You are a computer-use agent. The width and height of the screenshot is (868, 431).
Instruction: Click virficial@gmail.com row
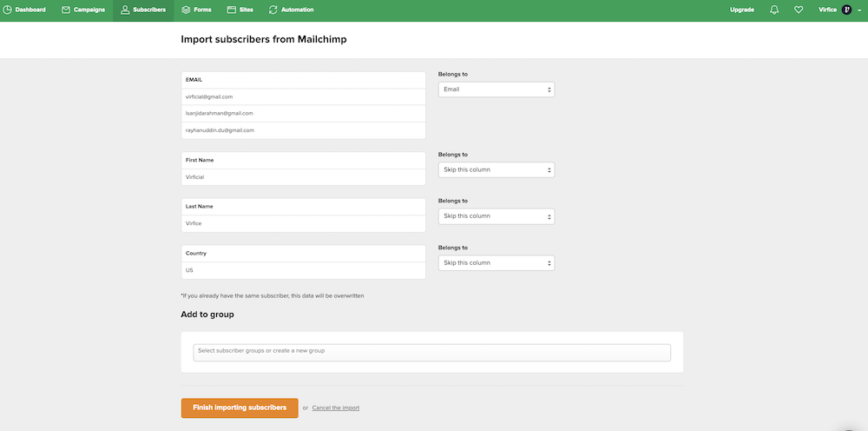303,96
